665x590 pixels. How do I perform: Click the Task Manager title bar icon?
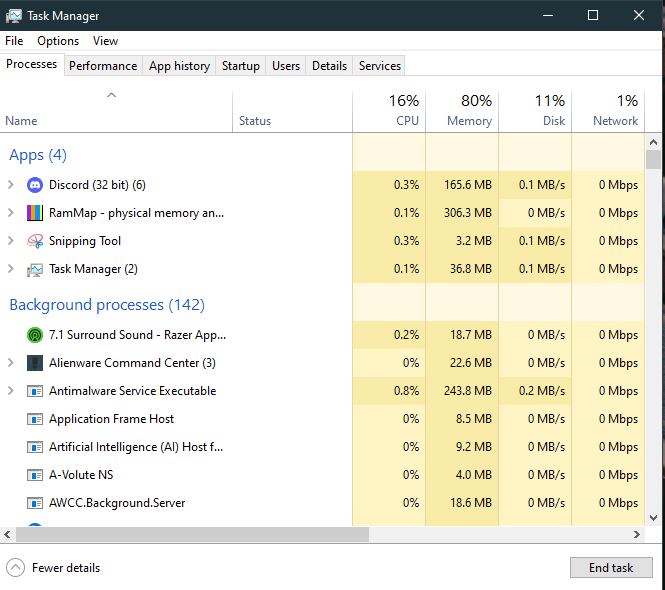[14, 16]
